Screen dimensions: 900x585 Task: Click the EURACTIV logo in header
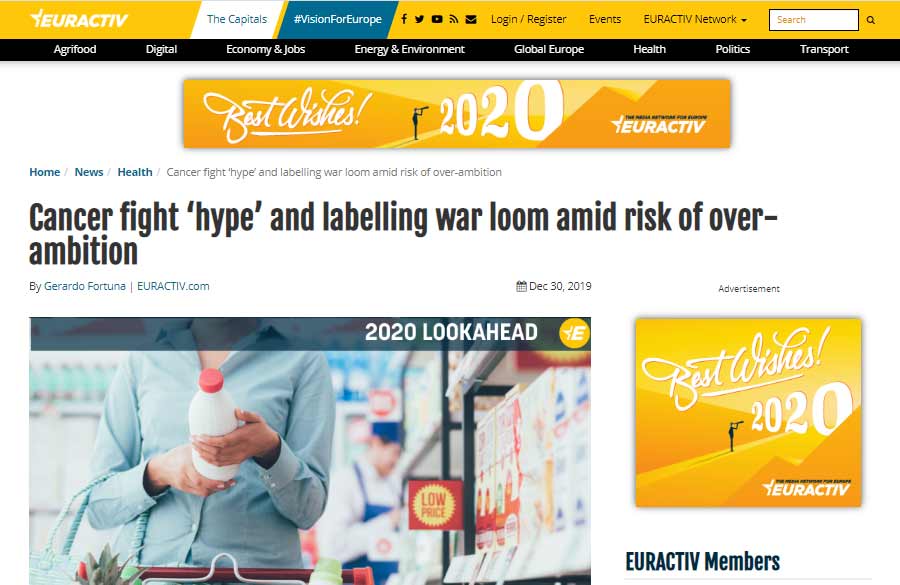pyautogui.click(x=79, y=19)
